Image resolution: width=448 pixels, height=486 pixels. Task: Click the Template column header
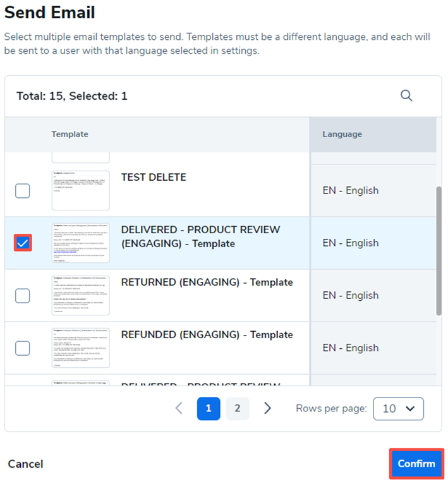pyautogui.click(x=70, y=134)
